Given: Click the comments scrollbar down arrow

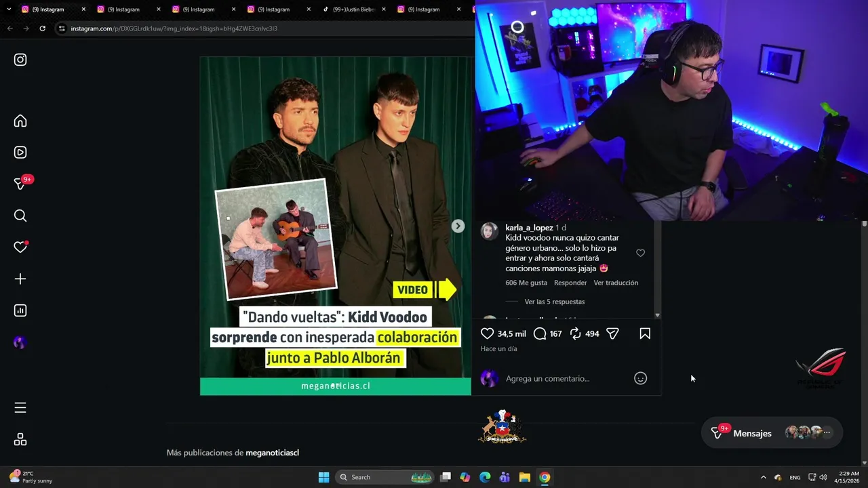Looking at the screenshot, I should (x=657, y=315).
